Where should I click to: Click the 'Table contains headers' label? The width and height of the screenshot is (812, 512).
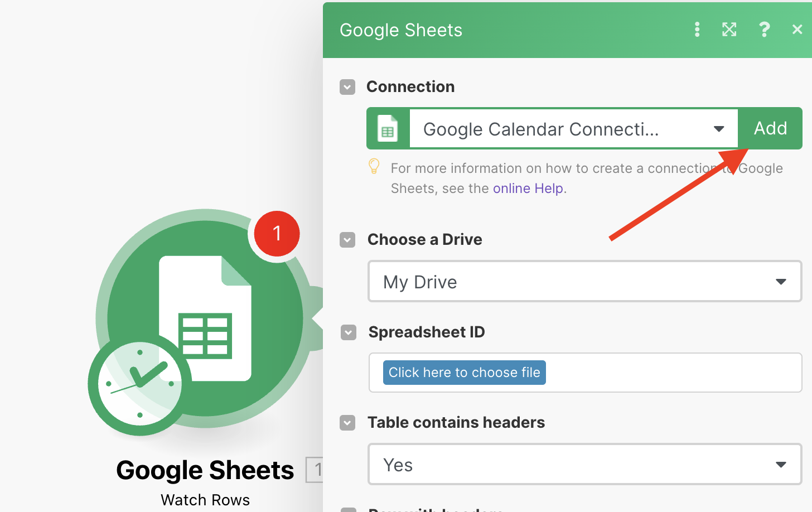tap(456, 423)
